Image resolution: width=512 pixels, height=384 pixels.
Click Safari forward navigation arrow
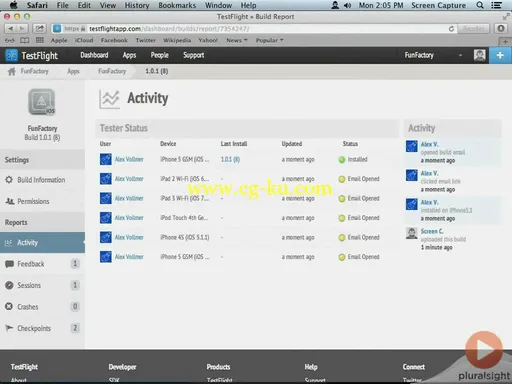pyautogui.click(x=22, y=29)
